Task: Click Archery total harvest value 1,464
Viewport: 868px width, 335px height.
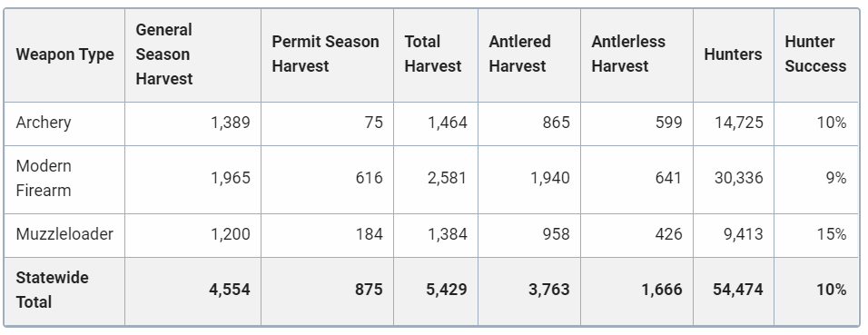Action: 448,123
